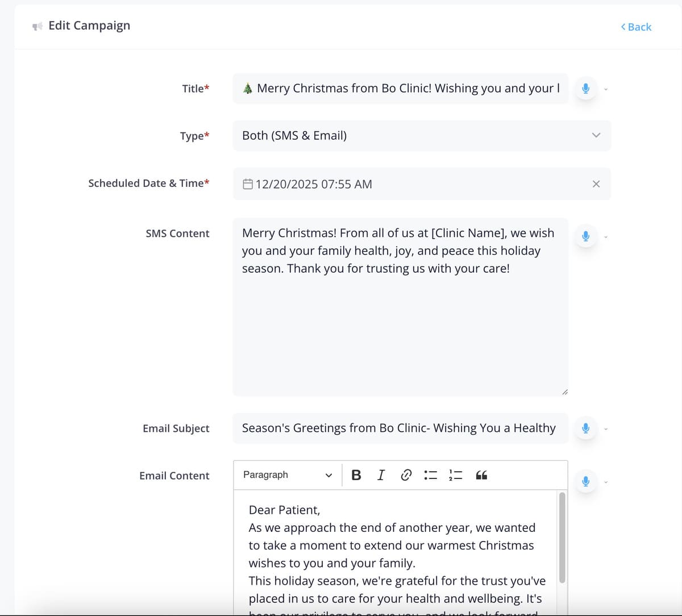Click the microphone icon beside Email Content editor
682x616 pixels.
pos(585,481)
